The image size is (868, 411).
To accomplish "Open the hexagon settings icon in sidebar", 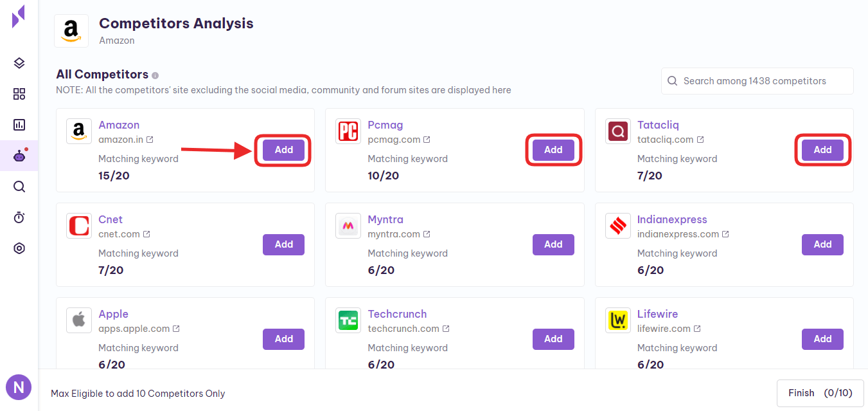I will [x=19, y=248].
